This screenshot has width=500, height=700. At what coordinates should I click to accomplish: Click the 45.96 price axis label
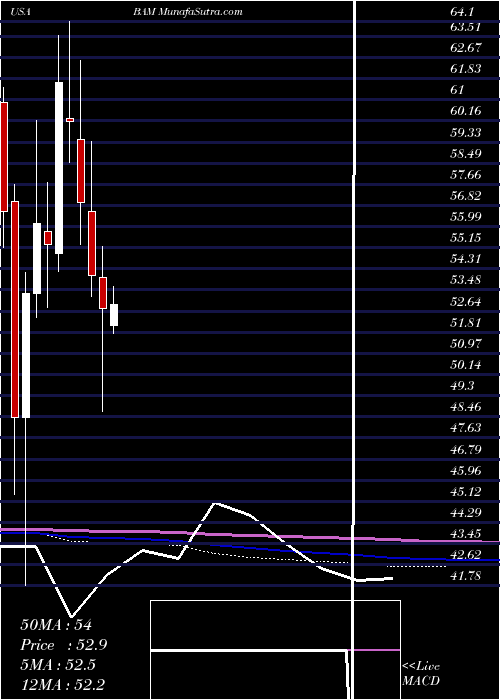point(466,471)
